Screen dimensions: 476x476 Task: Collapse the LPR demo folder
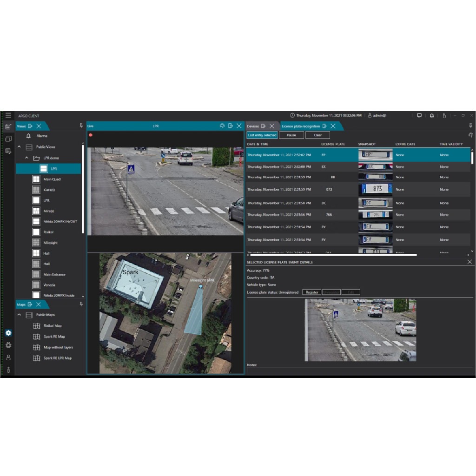[x=27, y=158]
